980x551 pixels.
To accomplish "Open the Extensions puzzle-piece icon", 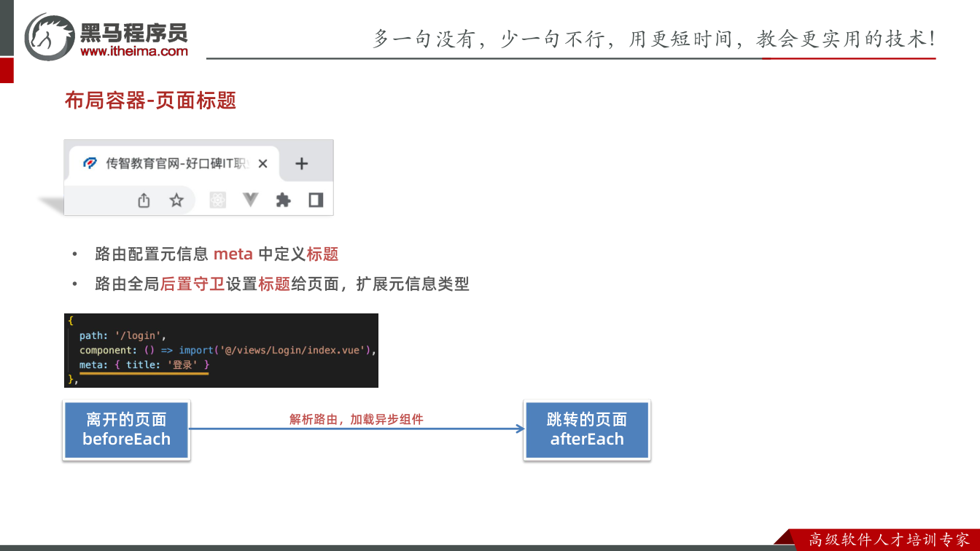I will 283,200.
